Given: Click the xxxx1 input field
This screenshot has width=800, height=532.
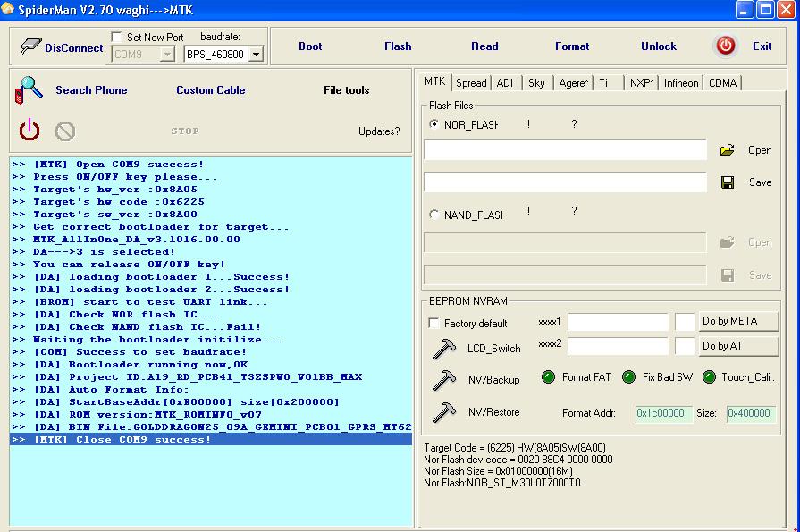Looking at the screenshot, I should pyautogui.click(x=618, y=322).
